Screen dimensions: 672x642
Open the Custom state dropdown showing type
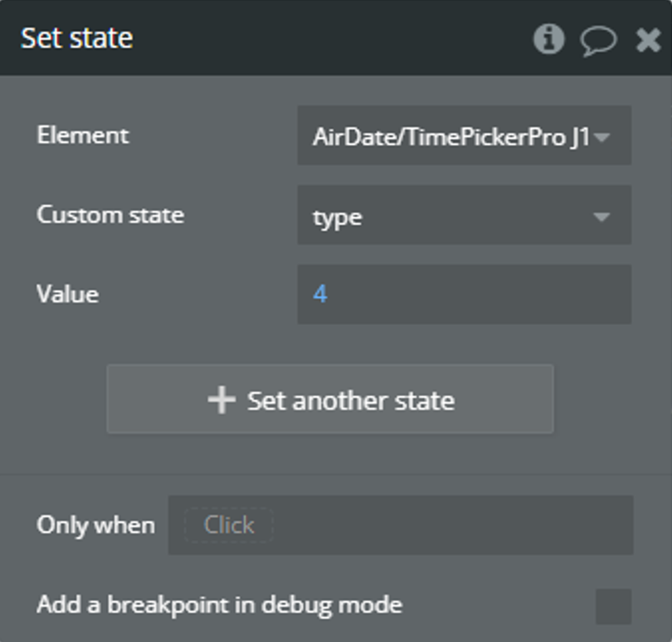pos(464,215)
